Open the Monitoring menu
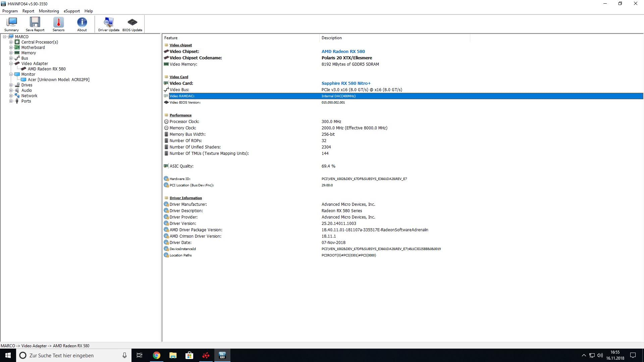644x362 pixels. coord(49,11)
